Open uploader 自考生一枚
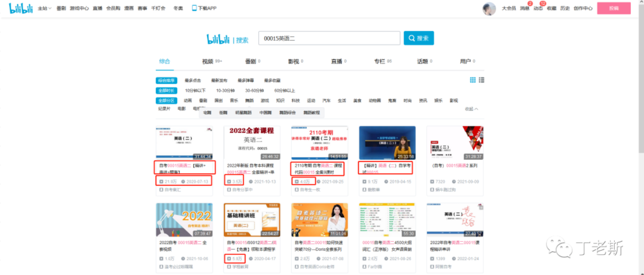Viewport: 644px width, 275px height. click(310, 190)
